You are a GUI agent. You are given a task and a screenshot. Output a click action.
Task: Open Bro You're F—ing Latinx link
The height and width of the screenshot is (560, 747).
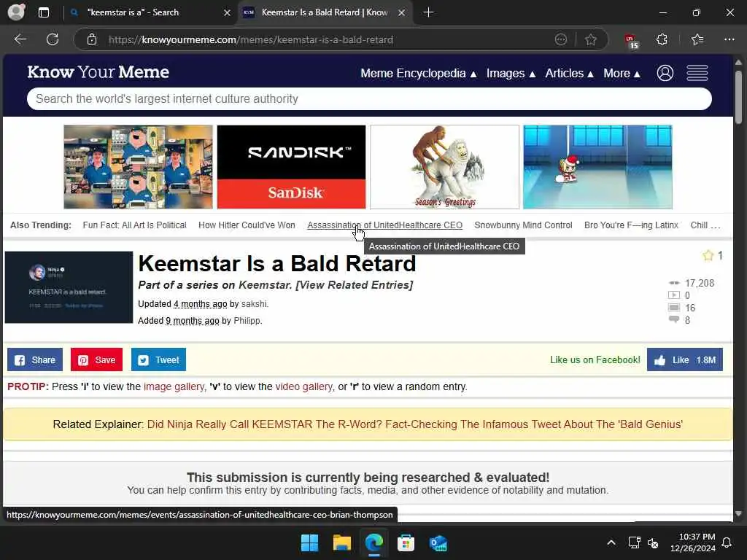pos(631,225)
